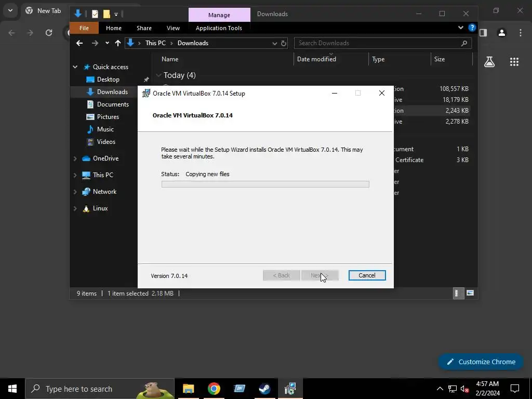The height and width of the screenshot is (399, 532).
Task: Open Chrome Labs flask icon
Action: pyautogui.click(x=489, y=62)
